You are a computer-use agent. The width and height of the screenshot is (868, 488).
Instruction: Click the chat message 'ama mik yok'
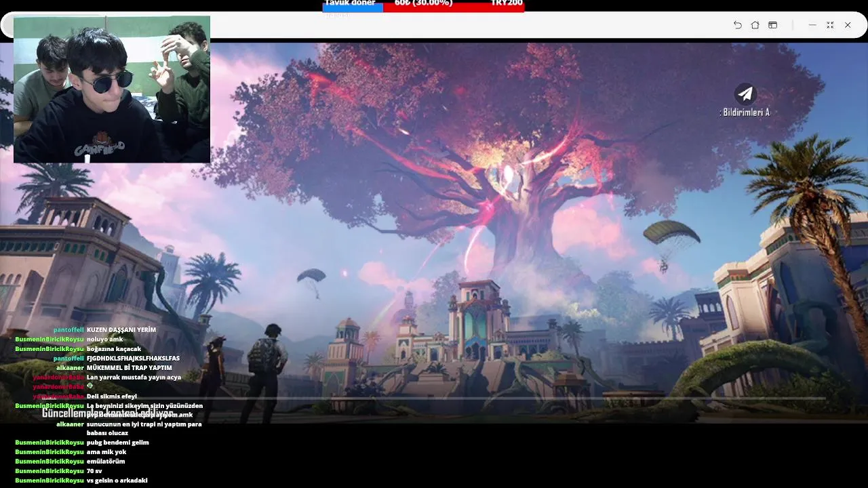pyautogui.click(x=106, y=452)
